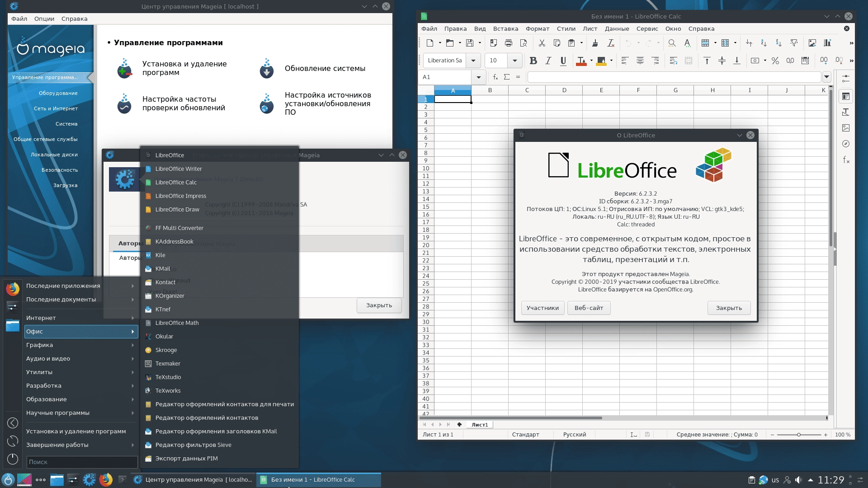This screenshot has width=868, height=488.
Task: Click the Cut scissors icon
Action: [x=542, y=43]
